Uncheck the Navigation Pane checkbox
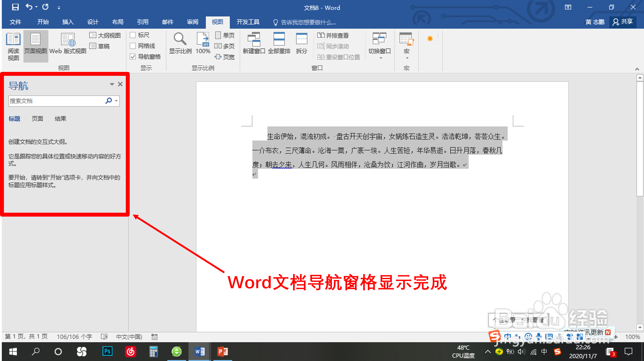 (133, 57)
